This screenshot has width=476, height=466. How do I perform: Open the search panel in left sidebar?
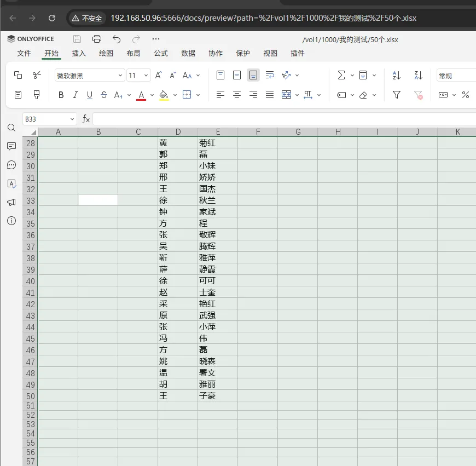pyautogui.click(x=11, y=128)
